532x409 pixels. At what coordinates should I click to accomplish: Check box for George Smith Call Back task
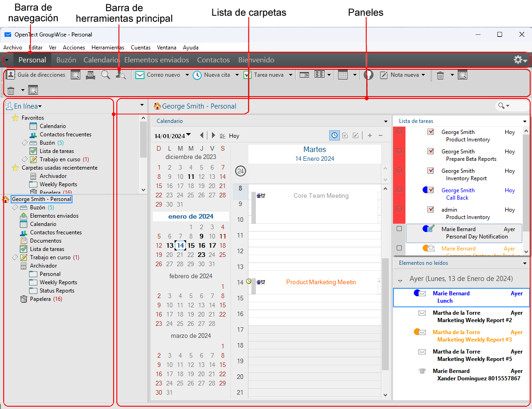click(399, 190)
